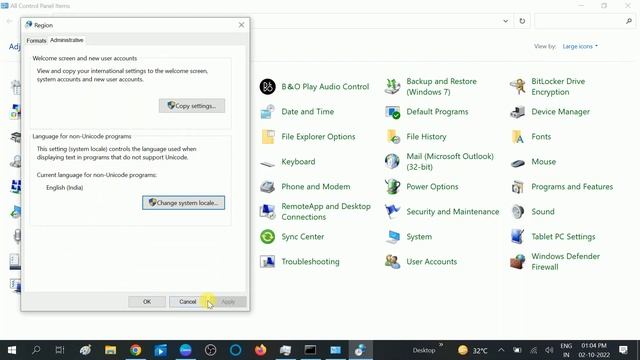Screen dimensions: 640x360
Task: Close the Region dialog
Action: [x=241, y=25]
